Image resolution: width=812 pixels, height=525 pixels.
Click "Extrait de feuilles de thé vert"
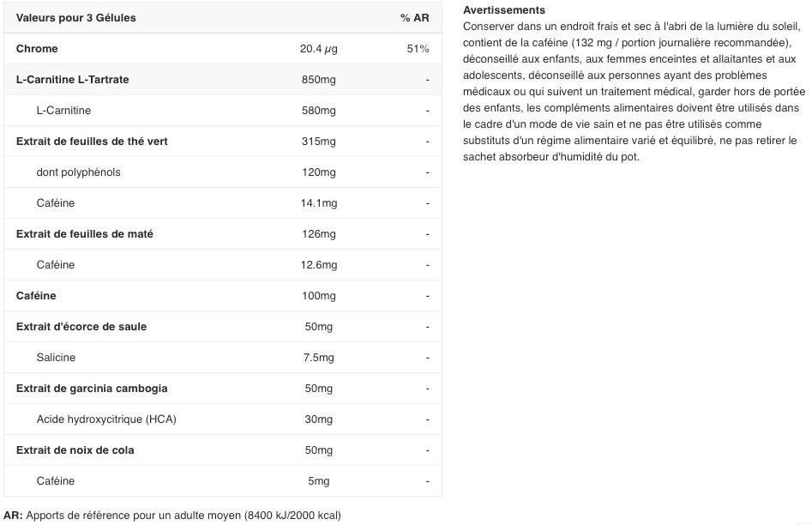coord(92,142)
